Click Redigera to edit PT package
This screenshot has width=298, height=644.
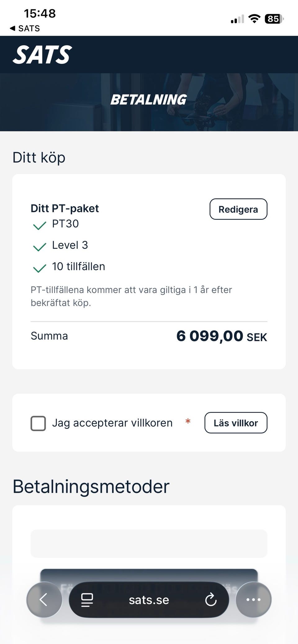point(238,209)
